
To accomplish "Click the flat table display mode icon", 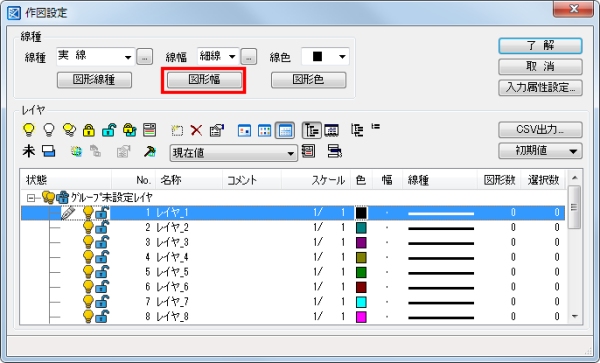I will pos(331,130).
